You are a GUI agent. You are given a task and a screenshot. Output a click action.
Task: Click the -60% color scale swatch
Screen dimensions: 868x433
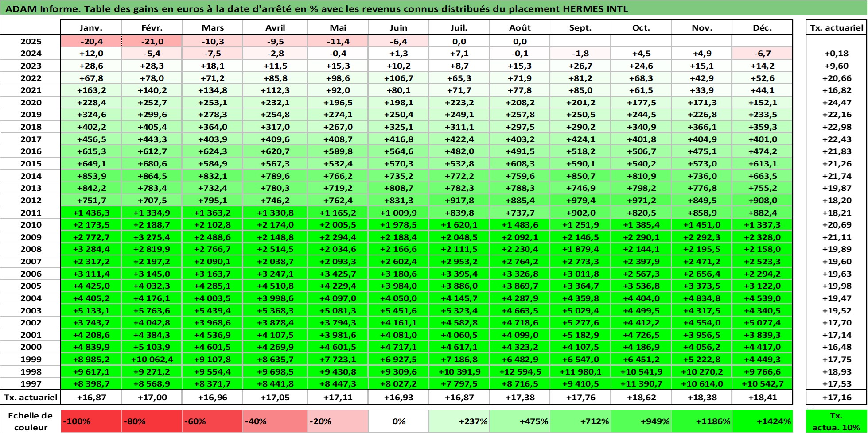[213, 421]
